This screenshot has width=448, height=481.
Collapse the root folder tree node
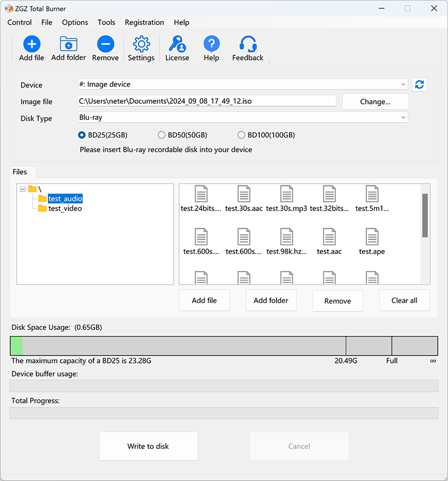click(22, 189)
